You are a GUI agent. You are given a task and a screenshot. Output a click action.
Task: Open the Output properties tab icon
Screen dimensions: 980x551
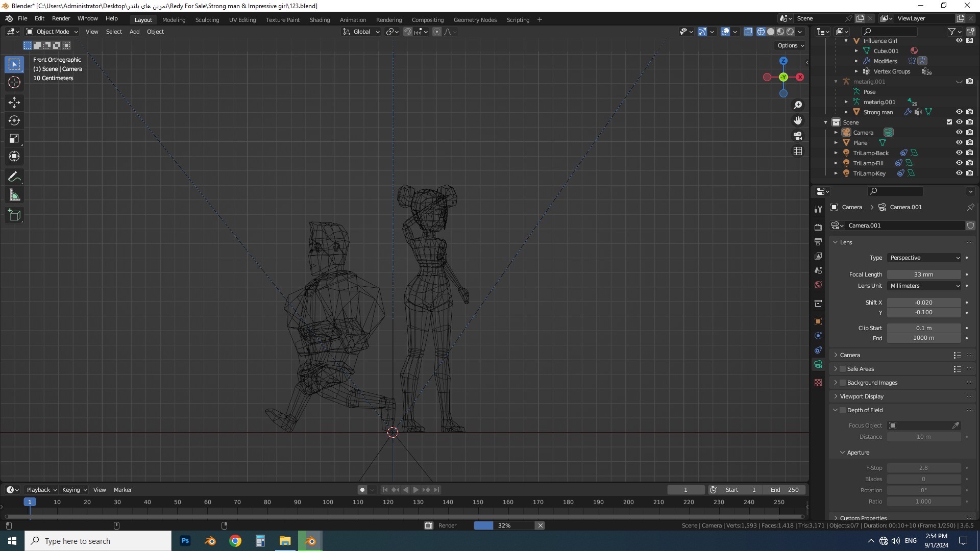coord(818,241)
